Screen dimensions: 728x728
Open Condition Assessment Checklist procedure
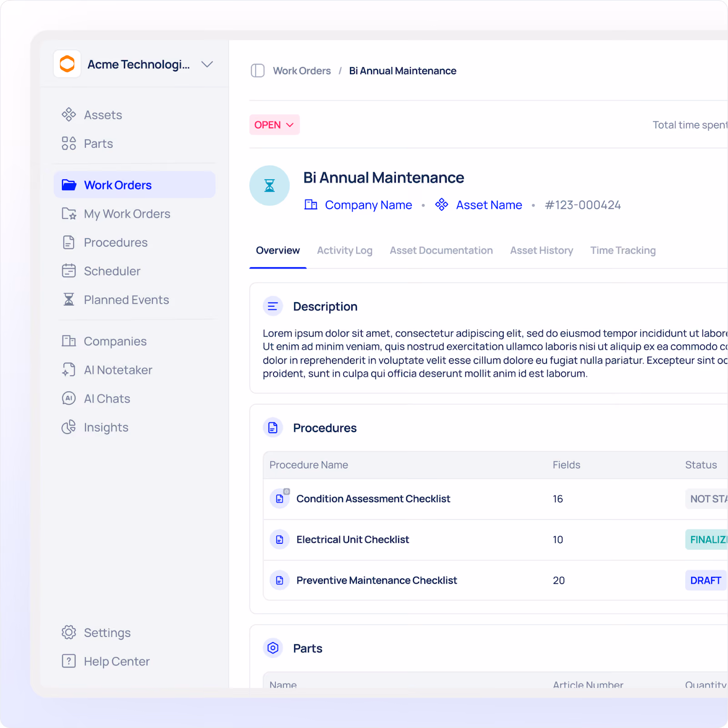click(373, 499)
